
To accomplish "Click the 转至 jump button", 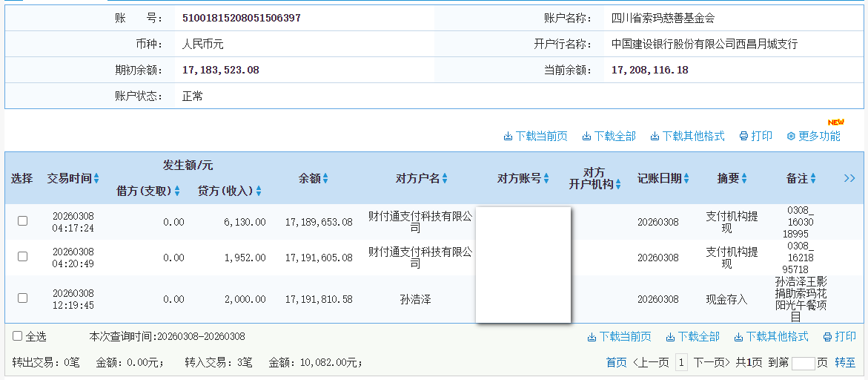I will tap(845, 362).
